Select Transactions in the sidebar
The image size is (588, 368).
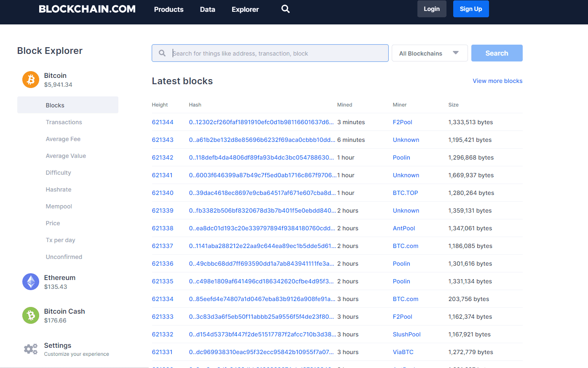(64, 122)
